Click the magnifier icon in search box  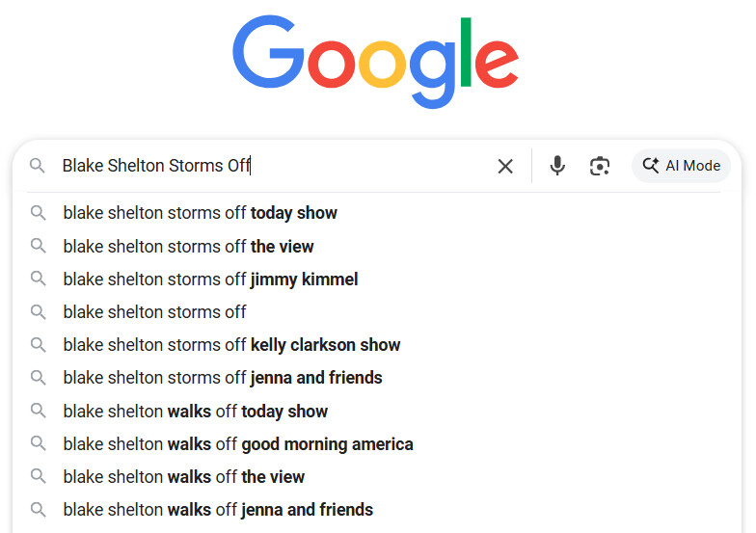[38, 166]
